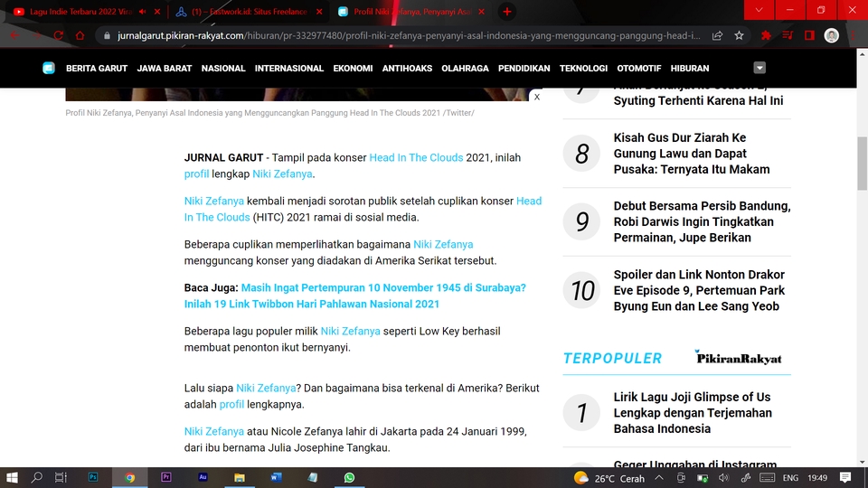Screen dimensions: 868x488
Task: Open the volume speaker tray icon
Action: pos(723,477)
